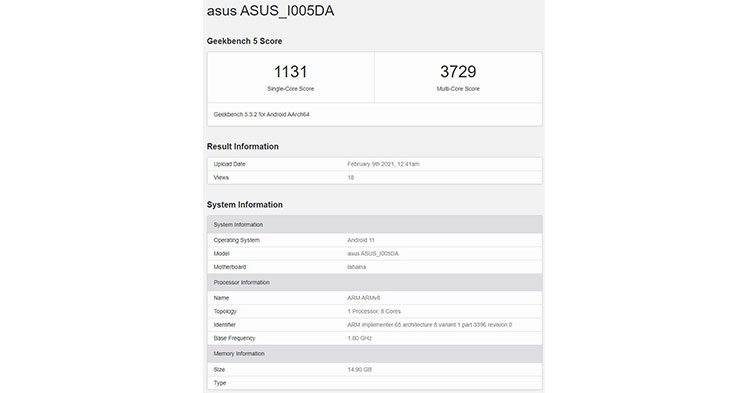Image resolution: width=750 pixels, height=393 pixels.
Task: Click the 'Name' row label
Action: [x=221, y=298]
